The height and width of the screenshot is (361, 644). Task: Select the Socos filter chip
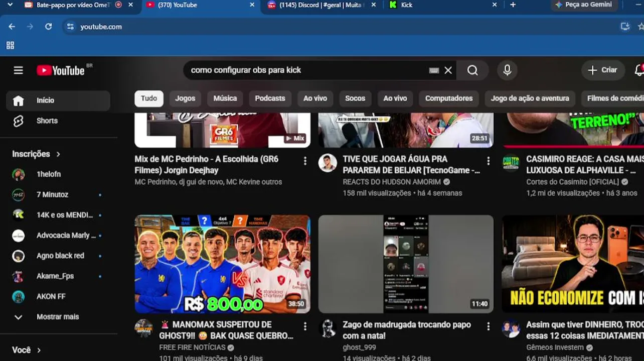[x=355, y=98]
